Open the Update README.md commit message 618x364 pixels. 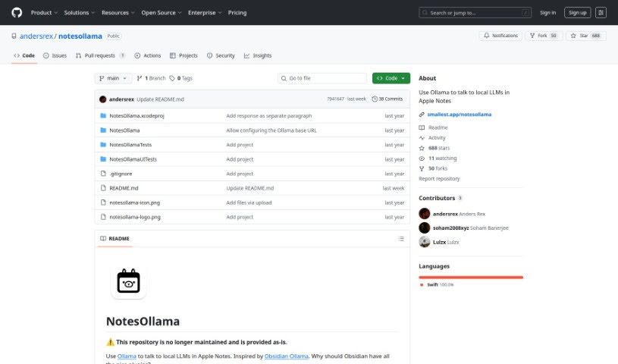pos(161,99)
